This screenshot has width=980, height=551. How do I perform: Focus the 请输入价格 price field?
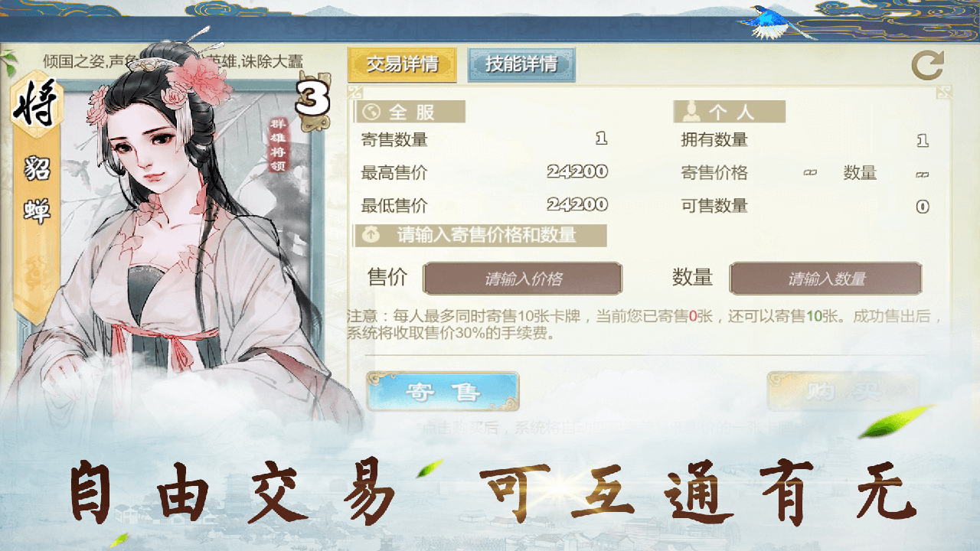523,279
